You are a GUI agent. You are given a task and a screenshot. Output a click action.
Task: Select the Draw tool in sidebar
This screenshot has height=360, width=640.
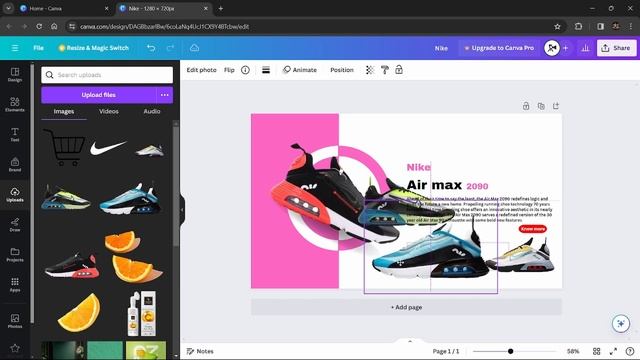click(x=15, y=224)
